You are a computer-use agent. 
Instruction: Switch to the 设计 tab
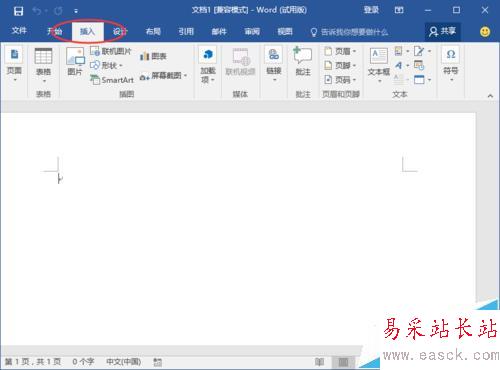(x=120, y=32)
